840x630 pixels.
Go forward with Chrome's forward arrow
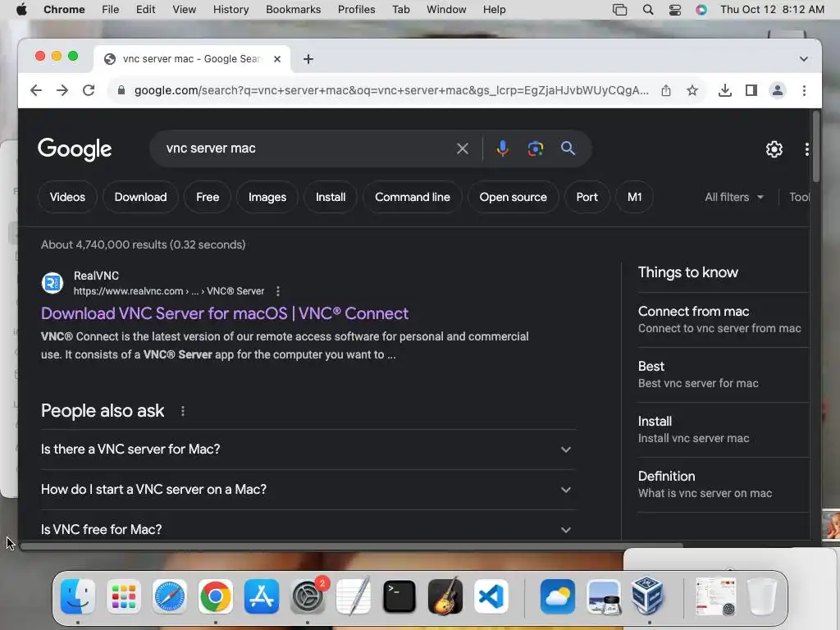pos(62,90)
